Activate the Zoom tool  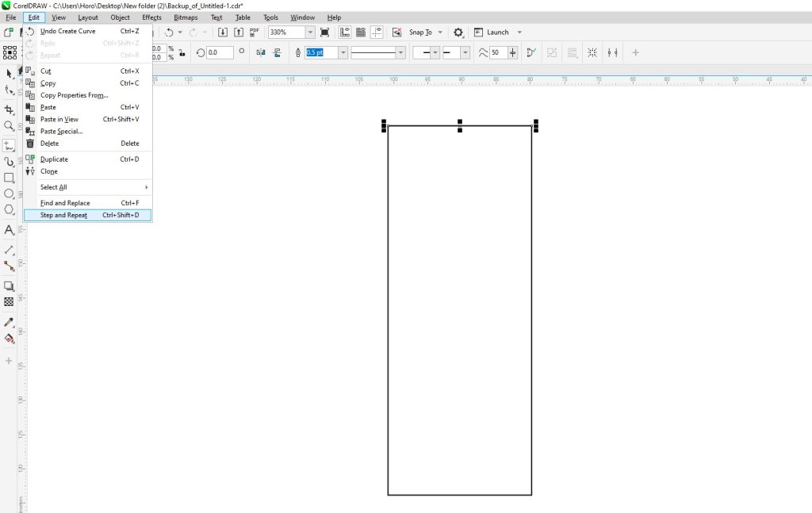pos(10,124)
